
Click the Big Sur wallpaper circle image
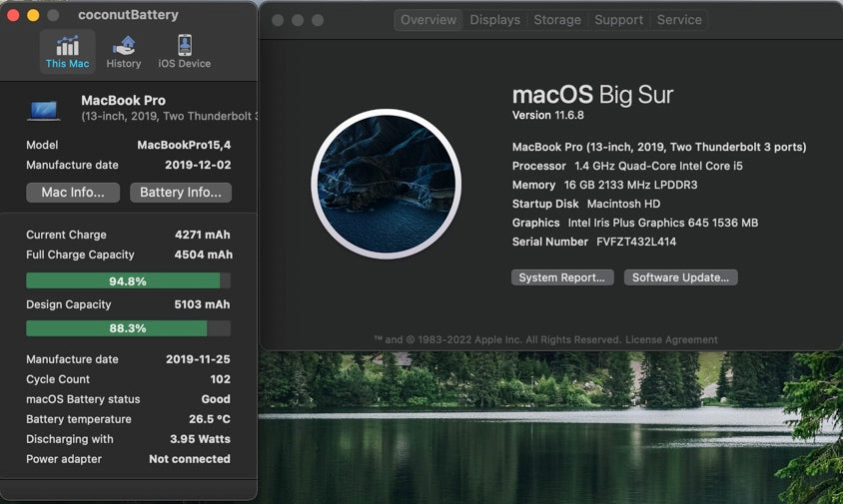[386, 184]
